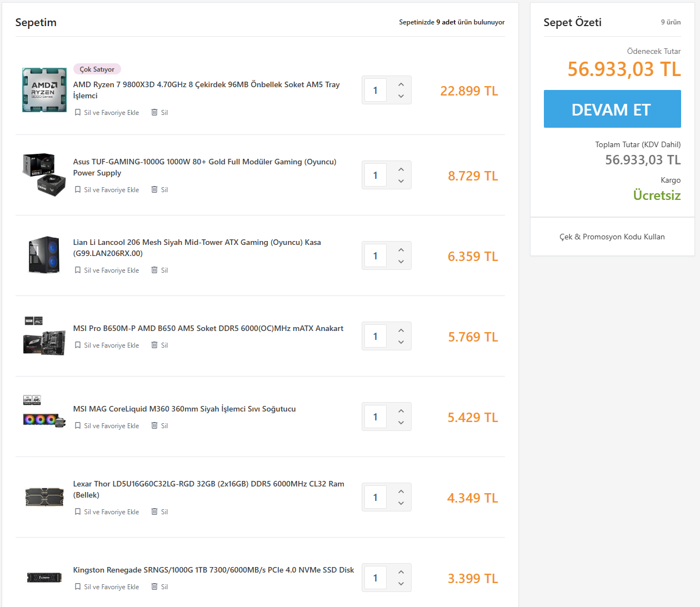Open the Lian Li Lancool case thumbnail
Viewport: 700px width, 607px height.
[44, 255]
